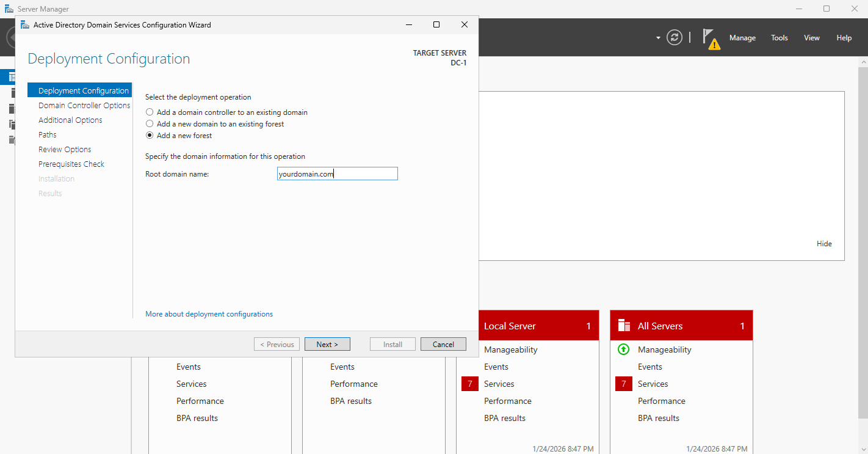The height and width of the screenshot is (454, 868).
Task: Maximize the Configuration Wizard window
Action: point(436,25)
